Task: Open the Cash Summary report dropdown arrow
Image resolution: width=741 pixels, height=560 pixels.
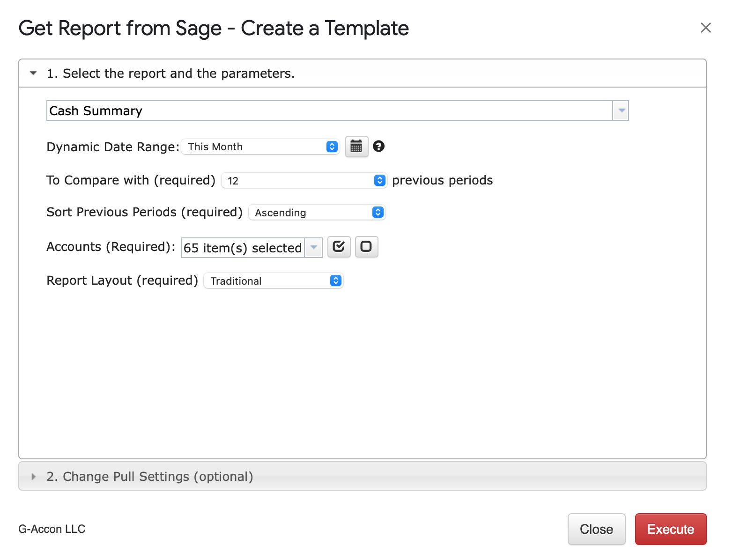Action: click(x=621, y=111)
